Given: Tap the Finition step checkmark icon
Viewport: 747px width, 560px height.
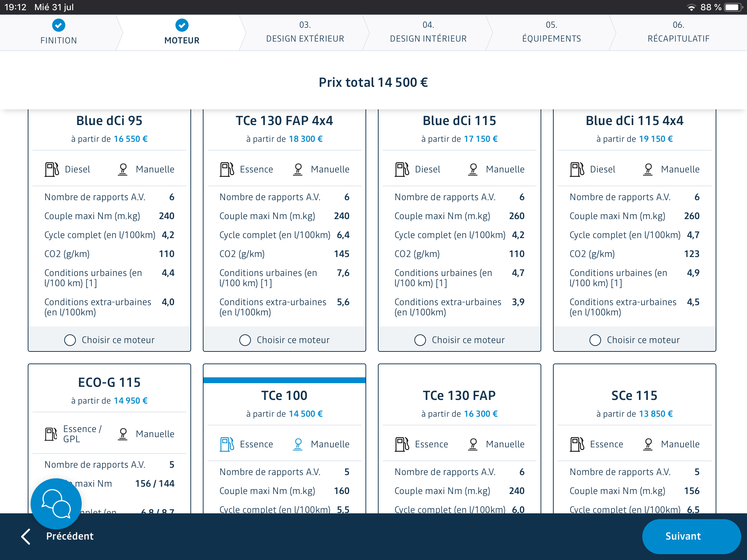Looking at the screenshot, I should click(x=59, y=25).
